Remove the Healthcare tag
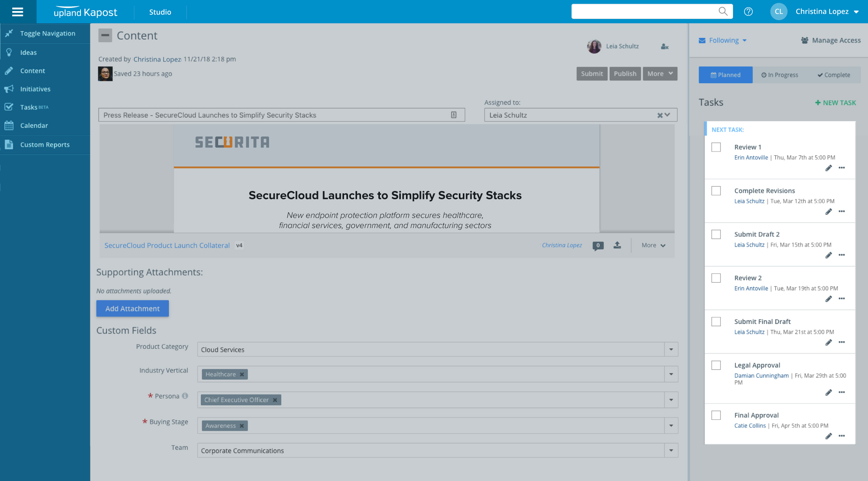Viewport: 868px width, 481px height. click(x=242, y=374)
